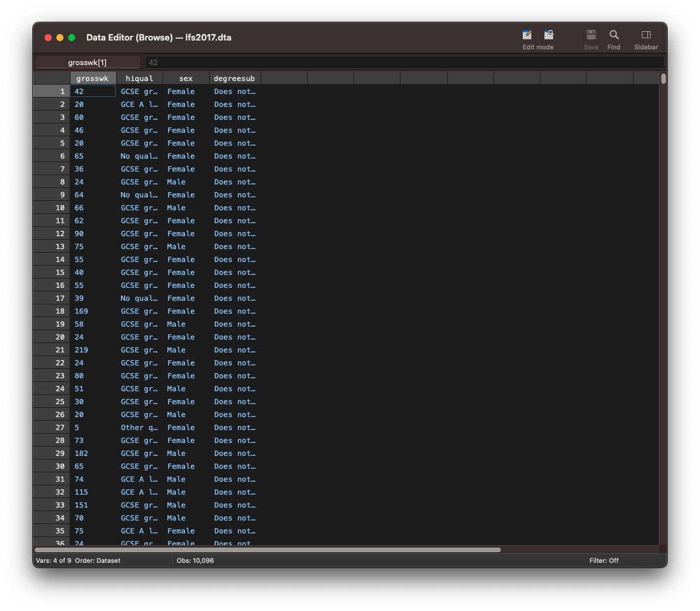Click the green zoom window button
Image resolution: width=700 pixels, height=611 pixels.
pyautogui.click(x=72, y=38)
